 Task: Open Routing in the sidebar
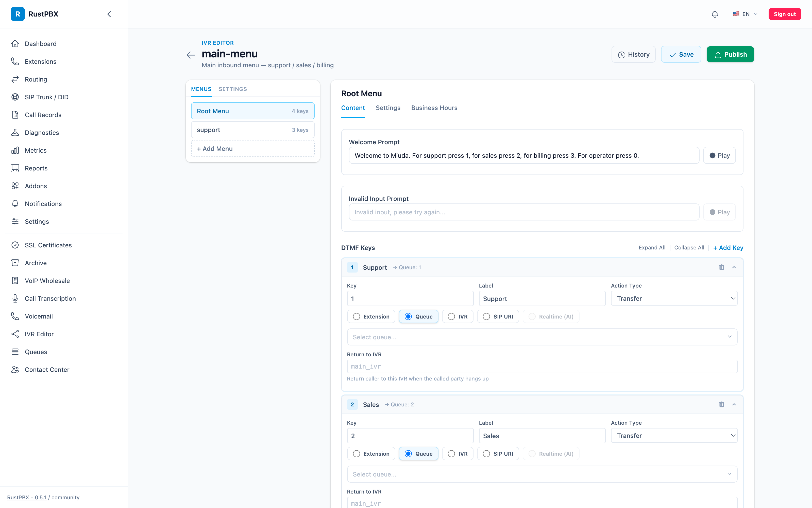pos(64,79)
